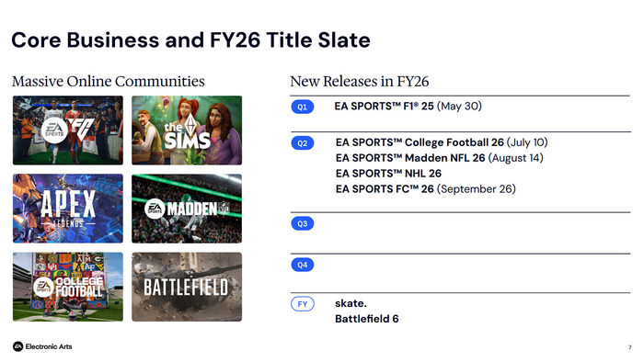This screenshot has height=362, width=644.
Task: Select the Battlefield image tile
Action: click(x=187, y=287)
